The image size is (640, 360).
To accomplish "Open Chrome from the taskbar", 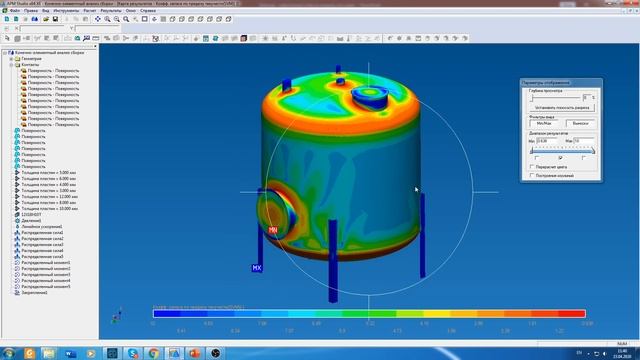I will click(153, 353).
